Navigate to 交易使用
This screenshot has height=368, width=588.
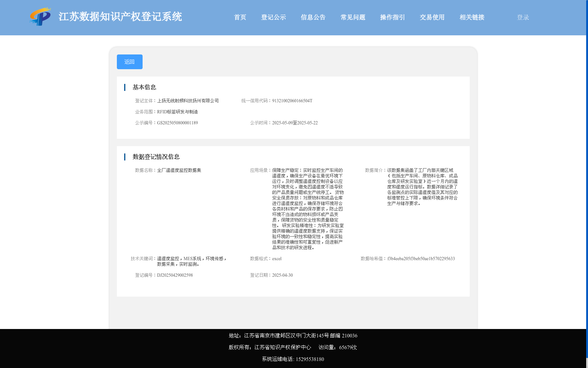click(432, 17)
